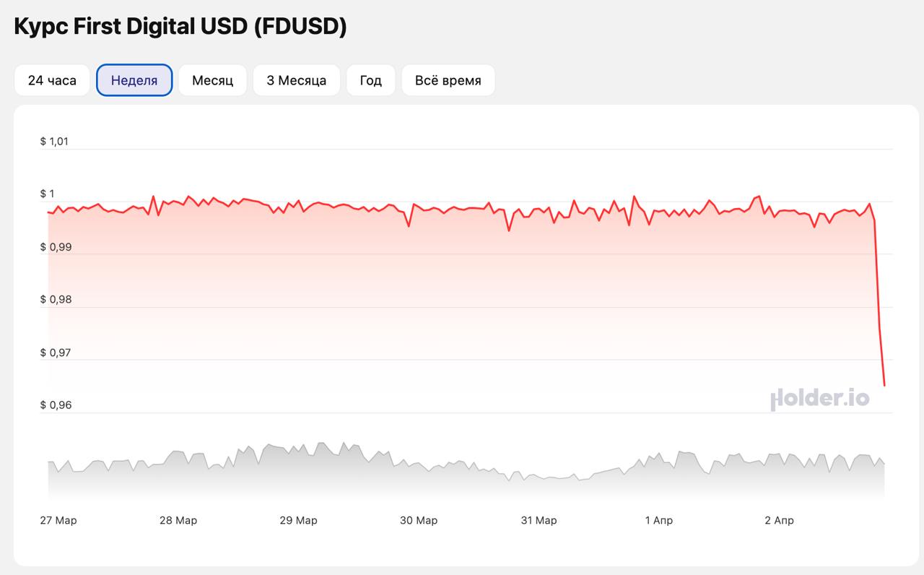Show the "Год" price history
This screenshot has height=575, width=924.
tap(370, 80)
